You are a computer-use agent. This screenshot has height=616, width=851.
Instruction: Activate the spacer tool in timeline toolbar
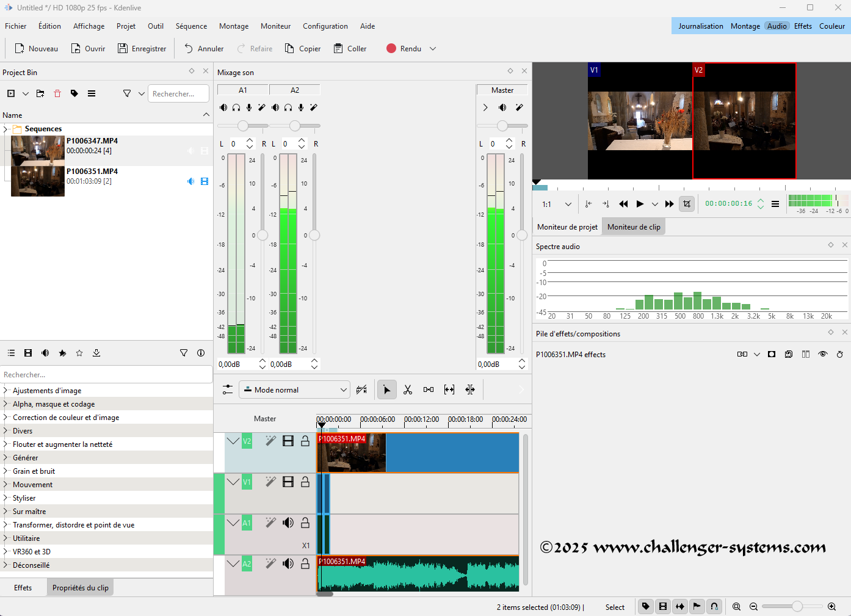tap(429, 390)
